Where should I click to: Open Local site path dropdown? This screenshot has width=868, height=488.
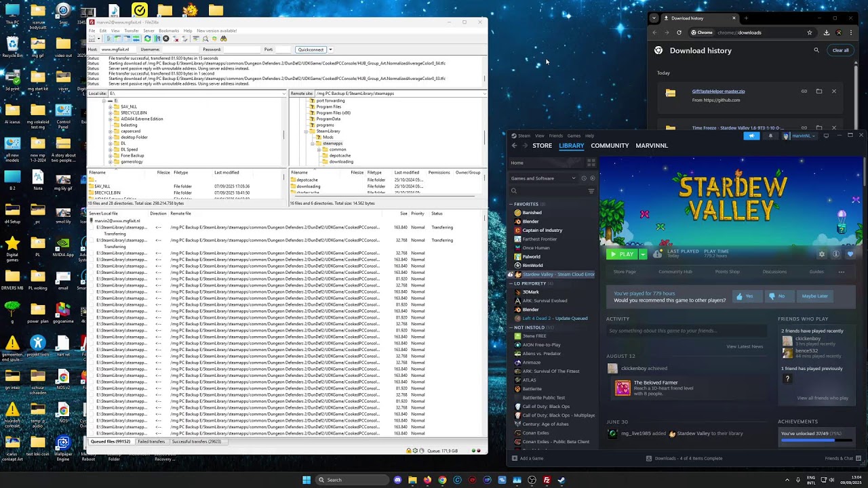click(284, 94)
